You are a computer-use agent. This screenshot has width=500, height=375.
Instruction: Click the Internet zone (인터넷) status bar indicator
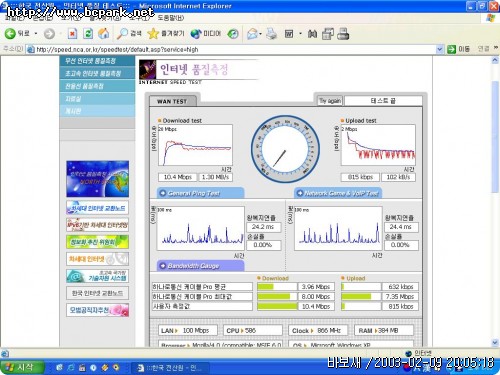[418, 353]
